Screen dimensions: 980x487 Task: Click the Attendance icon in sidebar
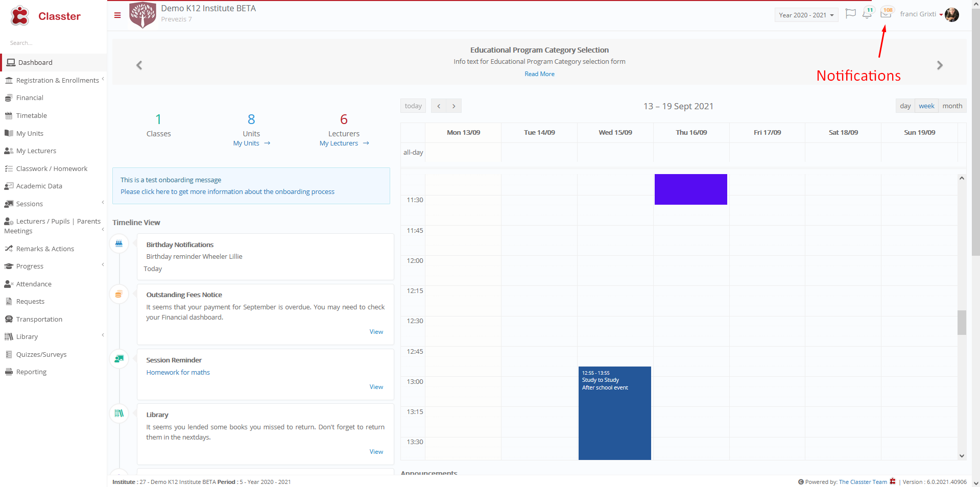(9, 284)
